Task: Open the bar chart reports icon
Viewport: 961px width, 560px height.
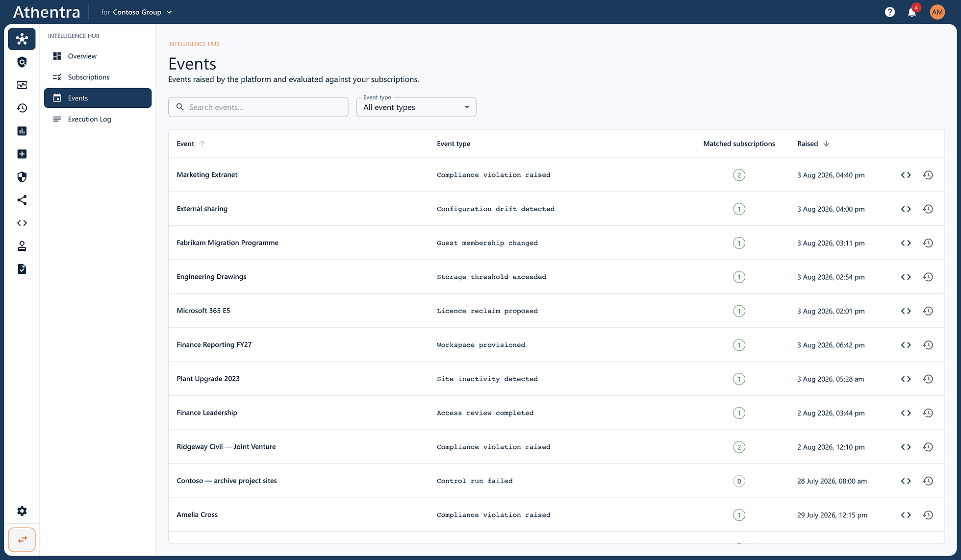Action: pyautogui.click(x=22, y=131)
